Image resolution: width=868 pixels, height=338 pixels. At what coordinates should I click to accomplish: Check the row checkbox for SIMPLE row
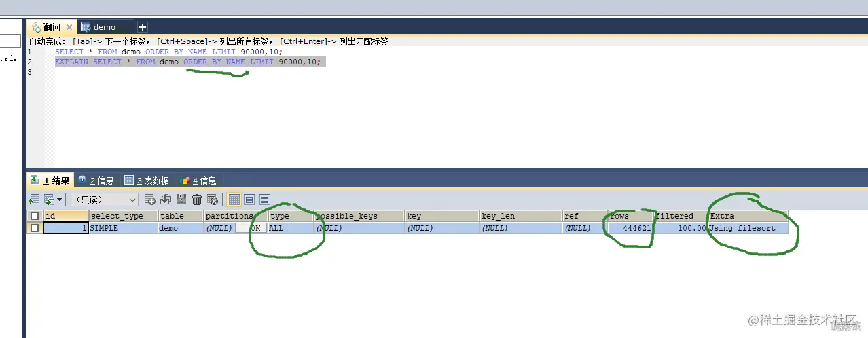35,228
